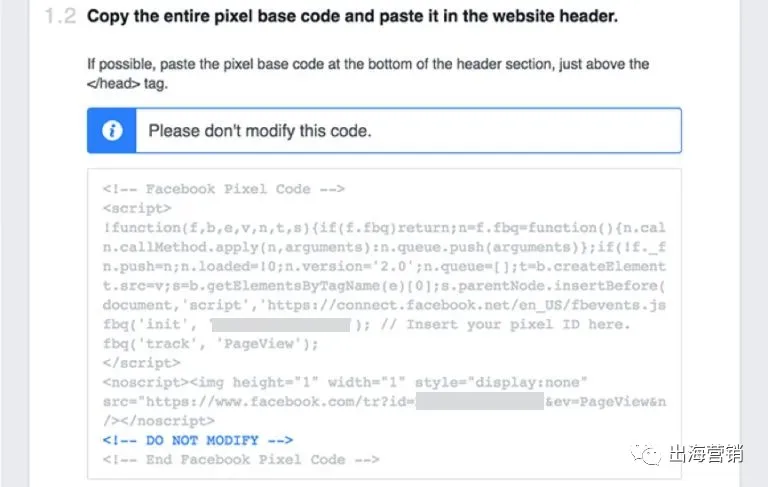Click the fbq 'track', 'PageView' line

click(211, 344)
